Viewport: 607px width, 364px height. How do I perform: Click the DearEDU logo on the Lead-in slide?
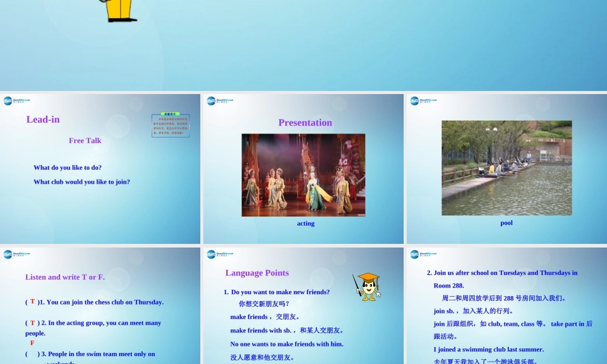click(16, 101)
